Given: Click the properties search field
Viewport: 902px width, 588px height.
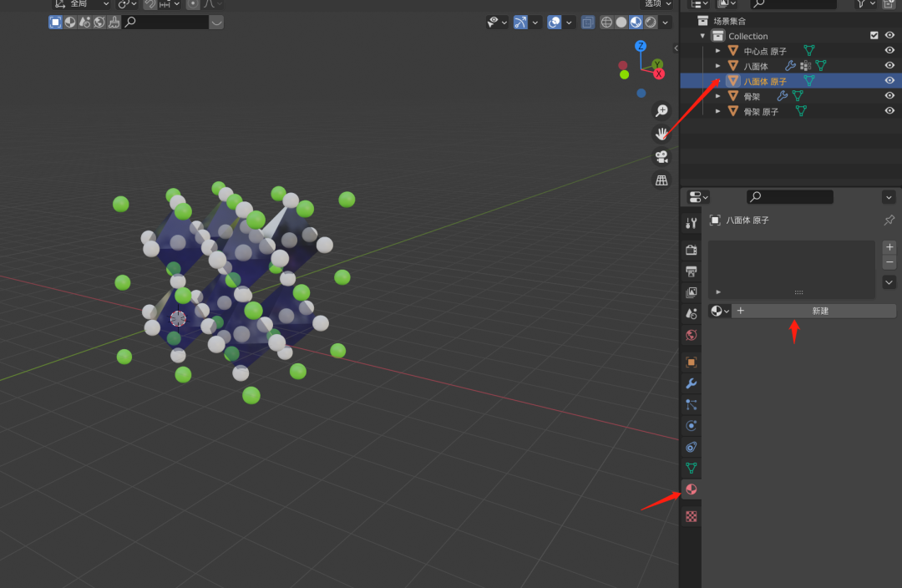Looking at the screenshot, I should [x=790, y=197].
